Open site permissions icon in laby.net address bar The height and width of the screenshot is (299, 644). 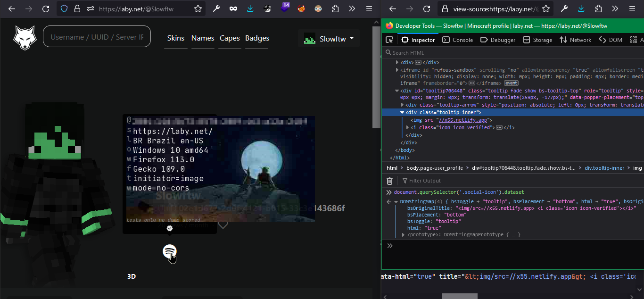[x=90, y=8]
